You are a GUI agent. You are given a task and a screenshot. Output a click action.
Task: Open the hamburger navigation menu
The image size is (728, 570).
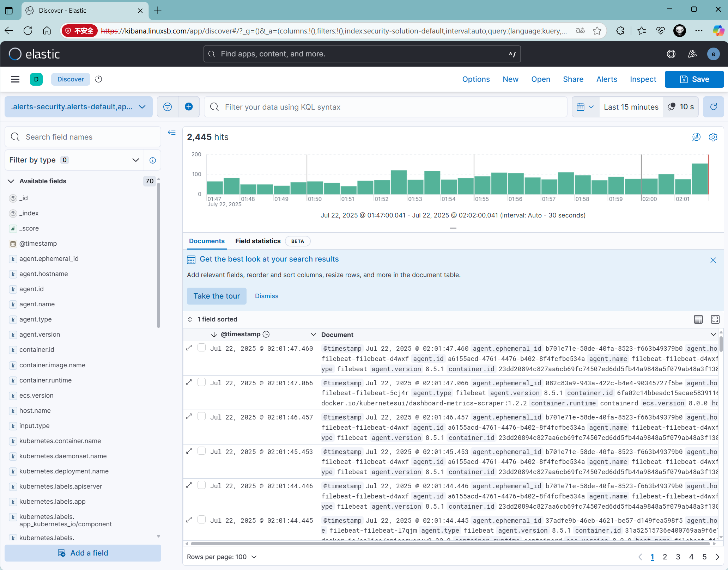[15, 79]
